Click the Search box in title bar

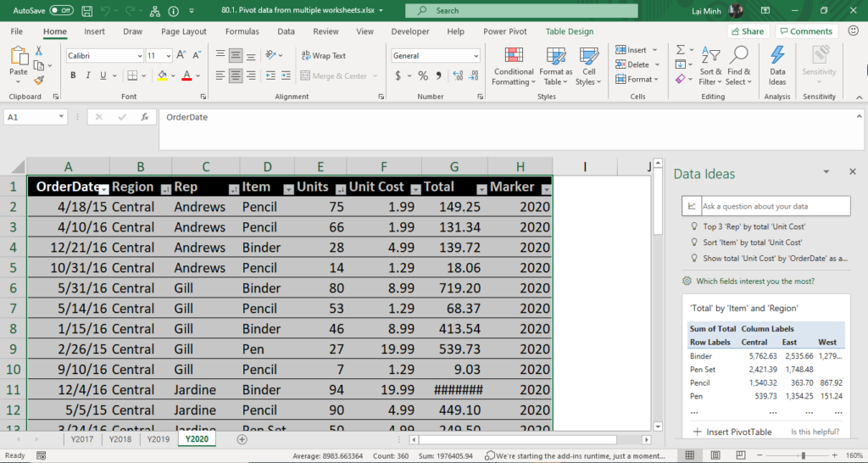pos(521,10)
